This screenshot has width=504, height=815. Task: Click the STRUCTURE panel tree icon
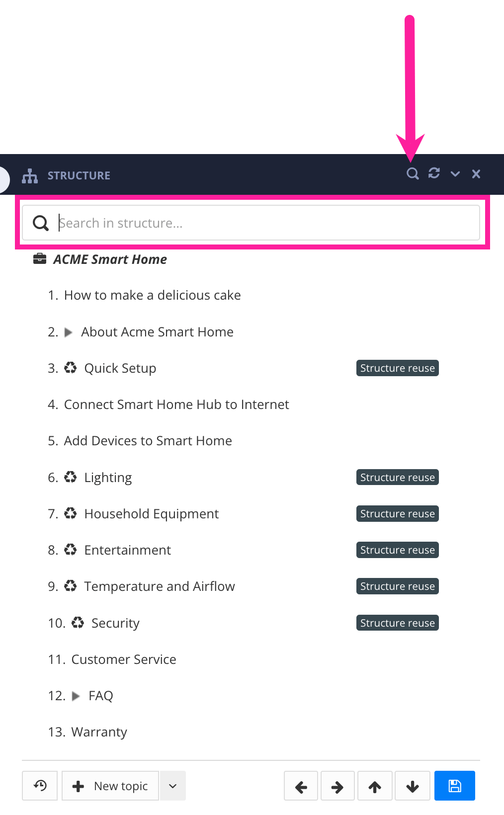[x=29, y=175]
